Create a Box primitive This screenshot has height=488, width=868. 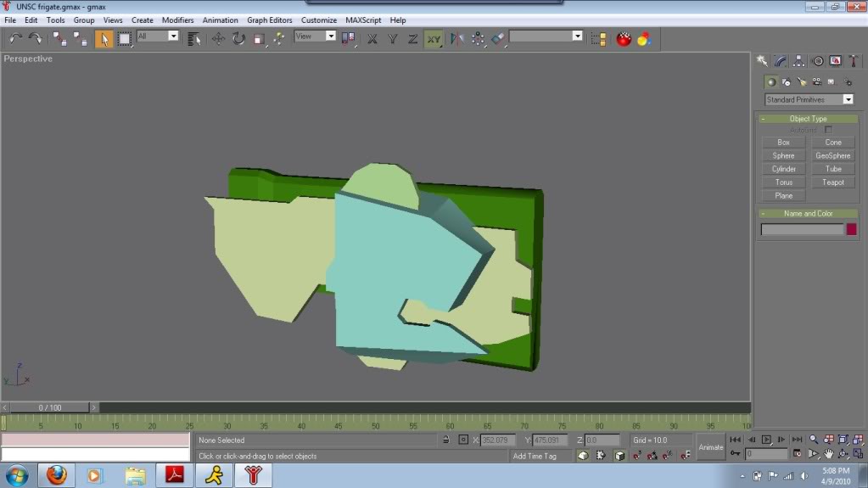[x=783, y=143]
